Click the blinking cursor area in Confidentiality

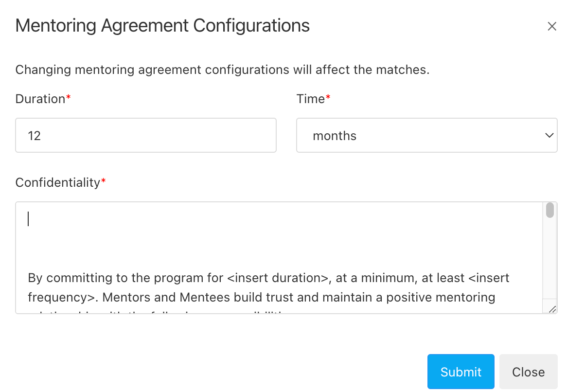28,219
